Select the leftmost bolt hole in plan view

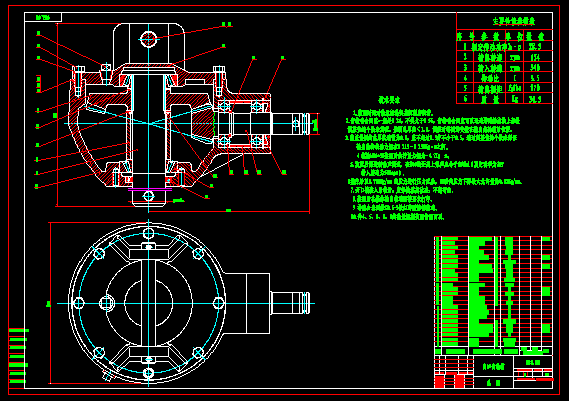click(x=78, y=303)
